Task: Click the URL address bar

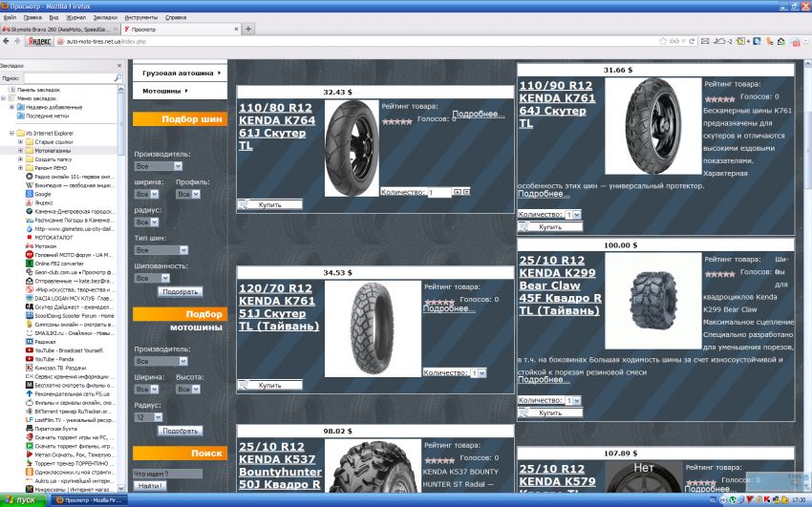Action: coord(357,41)
